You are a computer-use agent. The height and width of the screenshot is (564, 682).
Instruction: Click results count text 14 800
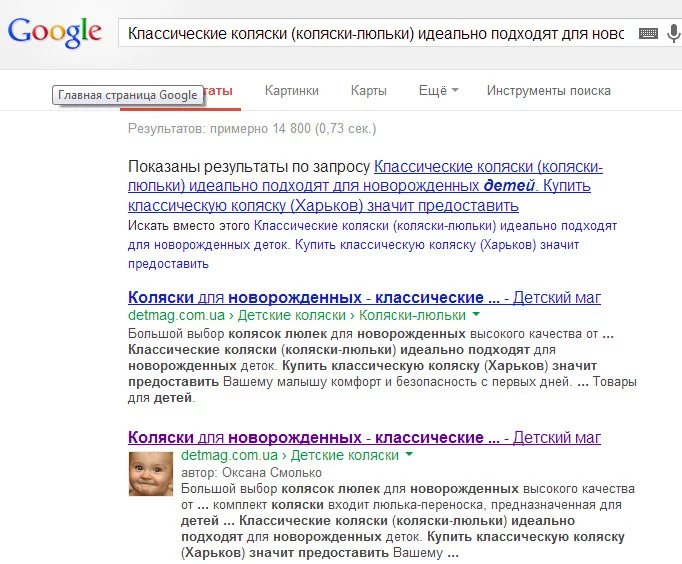tap(291, 129)
